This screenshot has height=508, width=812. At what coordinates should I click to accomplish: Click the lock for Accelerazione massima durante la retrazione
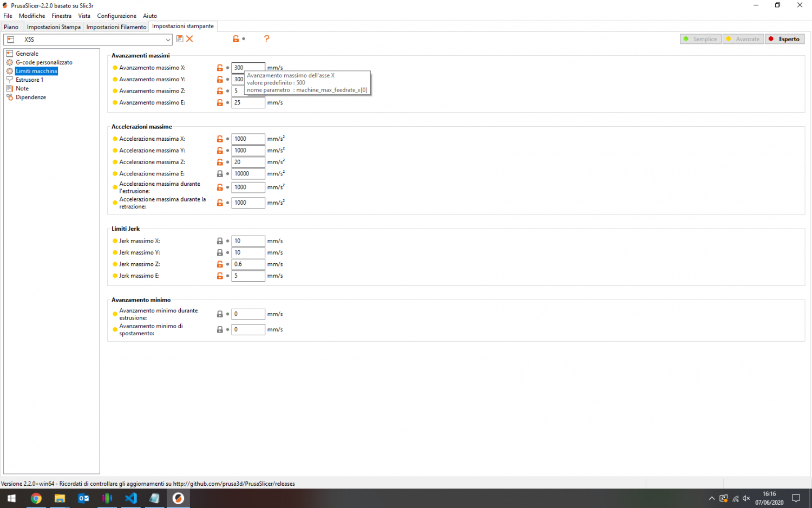pyautogui.click(x=220, y=203)
